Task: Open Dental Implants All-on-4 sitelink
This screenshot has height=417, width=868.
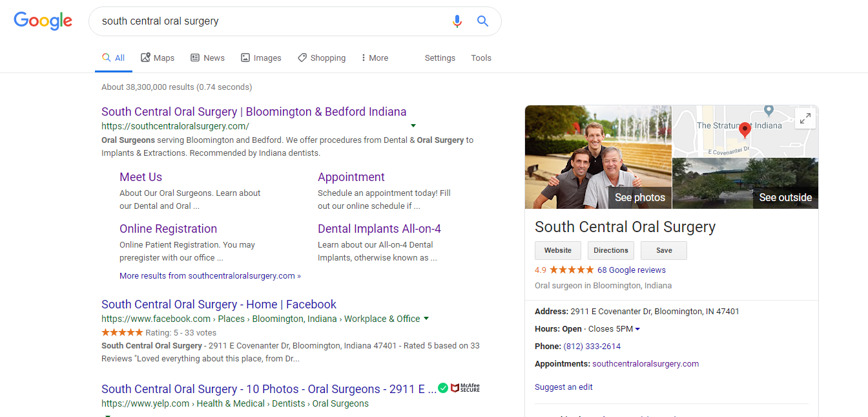Action: tap(379, 229)
